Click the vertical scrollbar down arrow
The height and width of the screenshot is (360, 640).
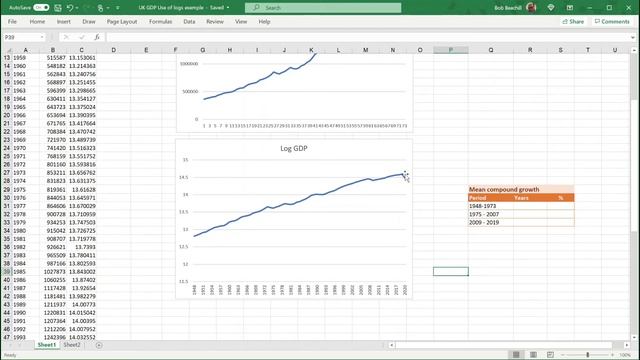tap(634, 338)
